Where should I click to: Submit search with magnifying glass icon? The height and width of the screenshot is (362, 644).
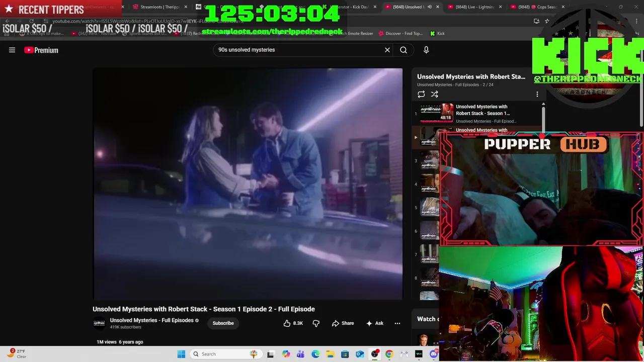coord(404,50)
